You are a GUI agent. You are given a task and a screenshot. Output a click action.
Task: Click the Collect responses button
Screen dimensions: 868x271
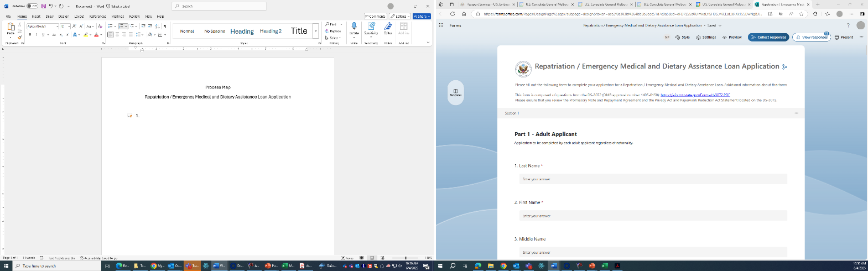pos(768,37)
